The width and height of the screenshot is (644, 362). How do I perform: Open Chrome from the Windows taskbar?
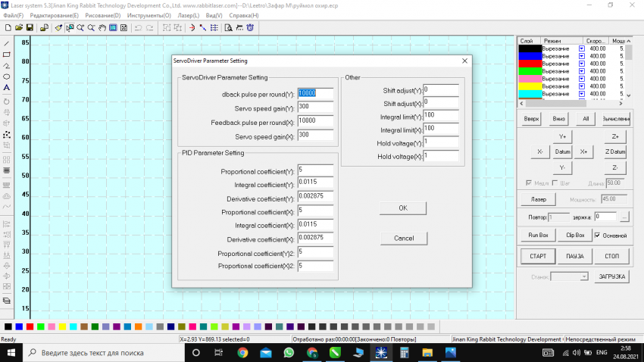pyautogui.click(x=242, y=353)
